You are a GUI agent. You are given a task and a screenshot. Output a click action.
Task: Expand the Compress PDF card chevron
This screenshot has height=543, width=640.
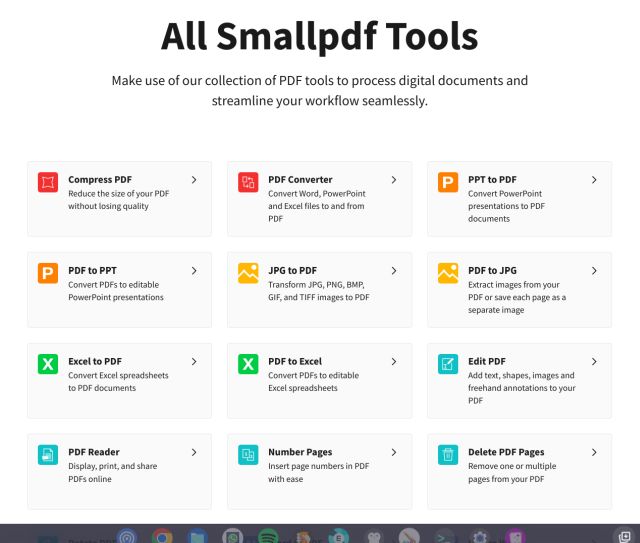point(194,180)
